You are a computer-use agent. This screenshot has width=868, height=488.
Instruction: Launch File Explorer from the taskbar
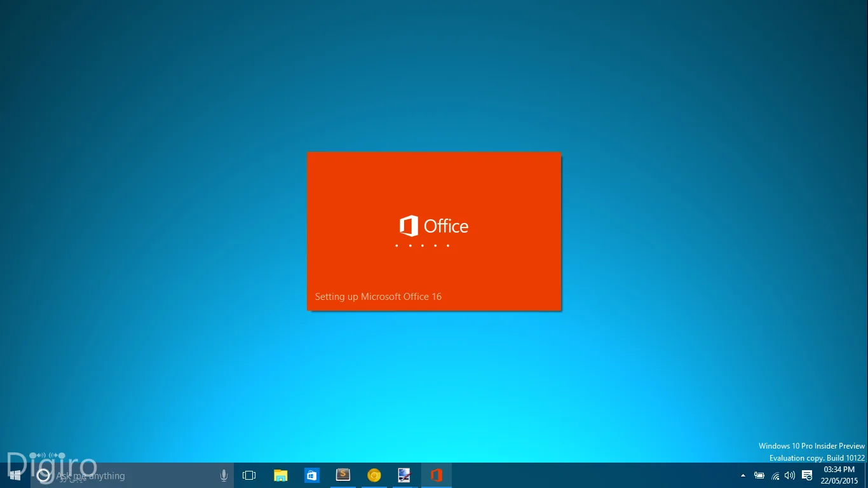pos(280,475)
